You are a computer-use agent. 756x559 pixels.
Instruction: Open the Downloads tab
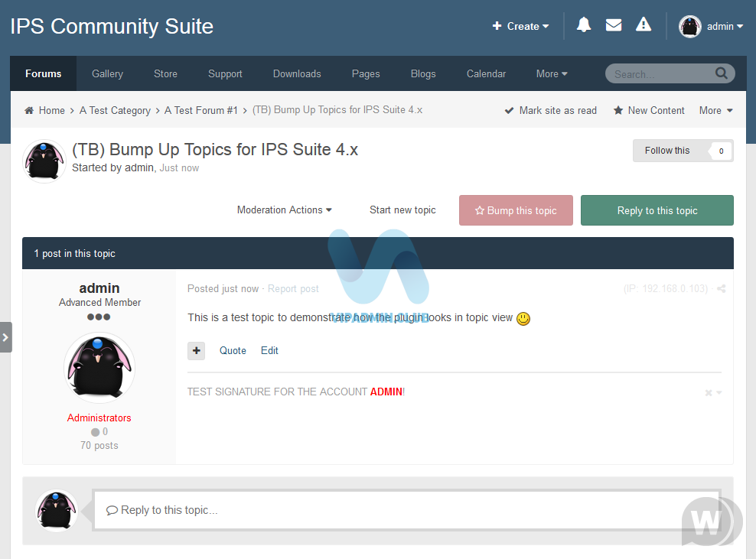pyautogui.click(x=297, y=73)
